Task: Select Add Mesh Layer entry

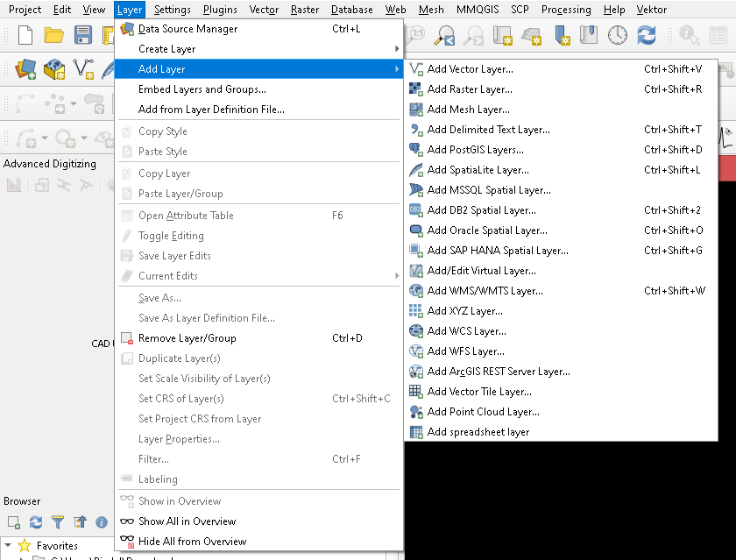Action: click(x=561, y=110)
